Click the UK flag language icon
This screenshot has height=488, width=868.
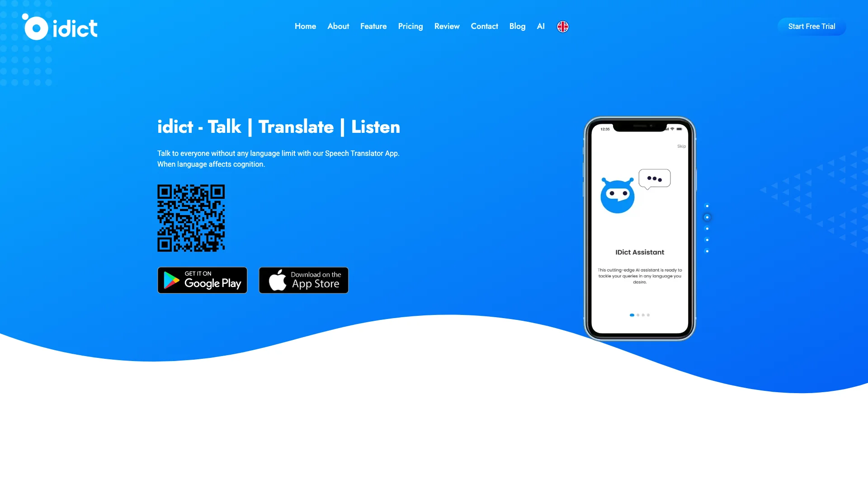pos(563,26)
